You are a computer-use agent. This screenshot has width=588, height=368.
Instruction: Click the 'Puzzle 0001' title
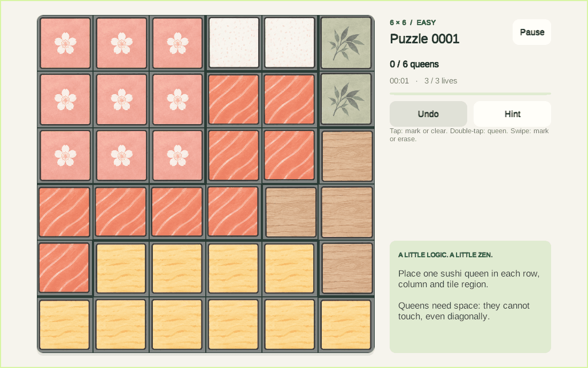point(424,39)
